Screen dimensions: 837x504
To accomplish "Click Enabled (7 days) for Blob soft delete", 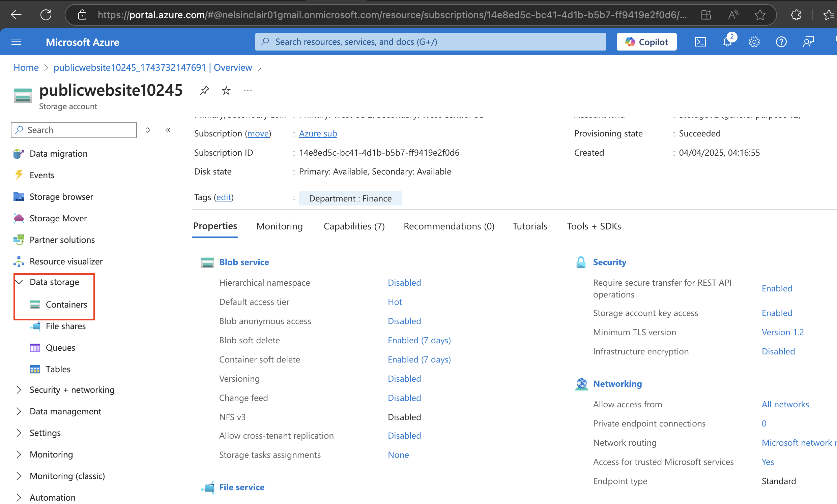I will pyautogui.click(x=419, y=340).
